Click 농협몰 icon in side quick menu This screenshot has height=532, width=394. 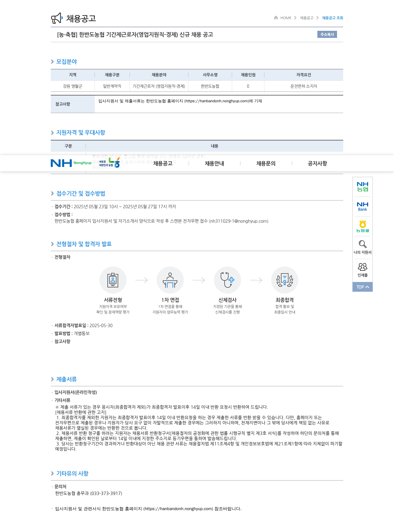pyautogui.click(x=363, y=226)
